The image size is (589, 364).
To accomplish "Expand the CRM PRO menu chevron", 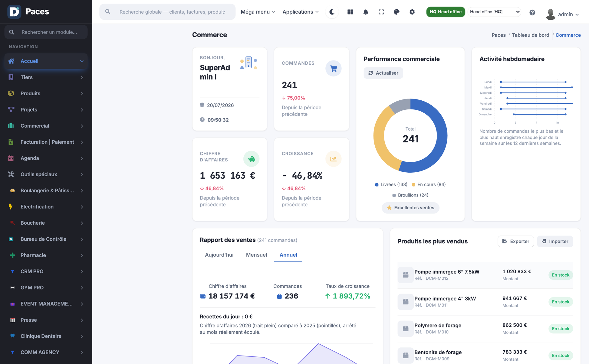I will pyautogui.click(x=82, y=271).
